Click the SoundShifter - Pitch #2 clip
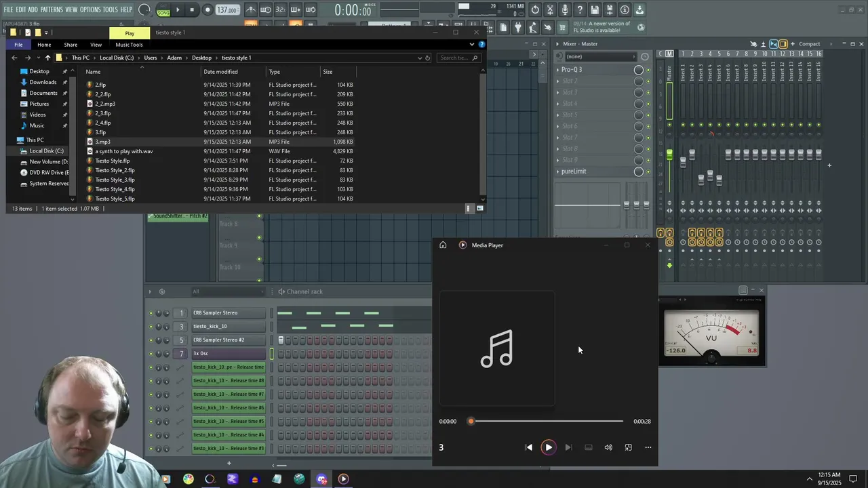This screenshot has height=488, width=868. point(178,217)
